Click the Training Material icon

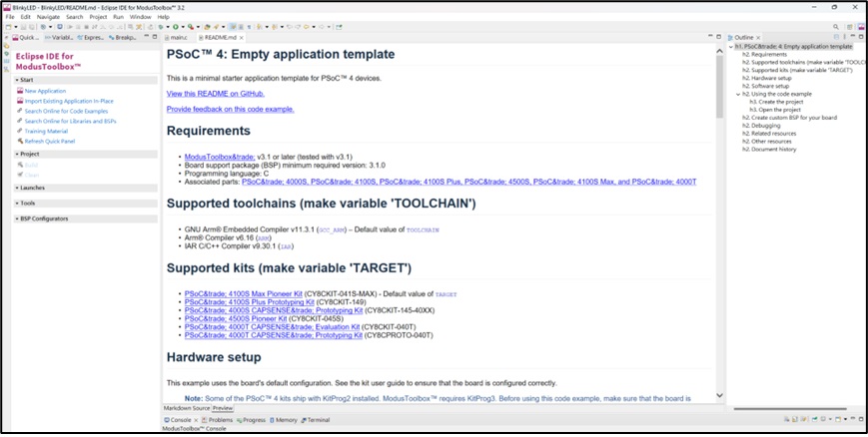[x=18, y=131]
